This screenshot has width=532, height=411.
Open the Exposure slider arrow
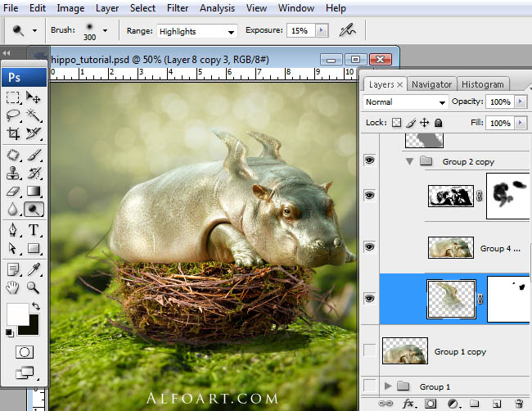[322, 30]
